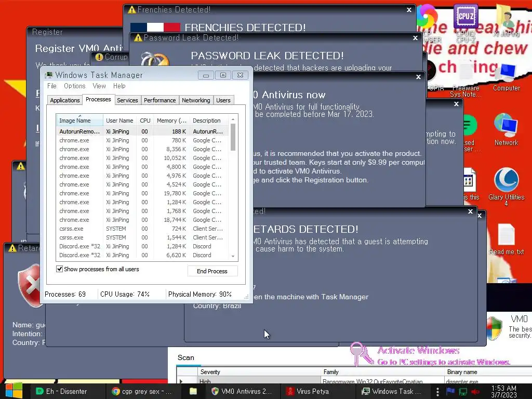The image size is (532, 399).
Task: Open the File Explorer taskbar icon
Action: tap(193, 391)
